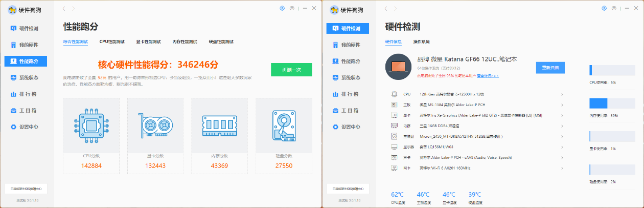
Task: Click the 显卡 graphics row icon
Action: 394,115
